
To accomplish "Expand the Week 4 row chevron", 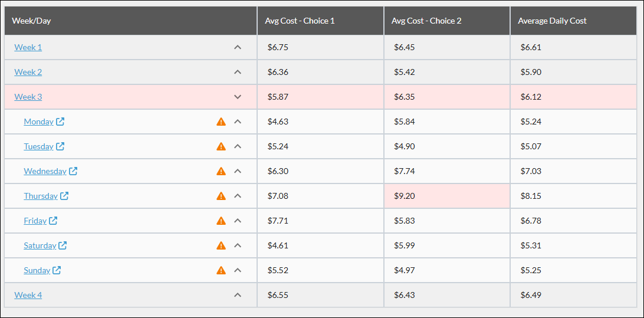I will pyautogui.click(x=238, y=295).
